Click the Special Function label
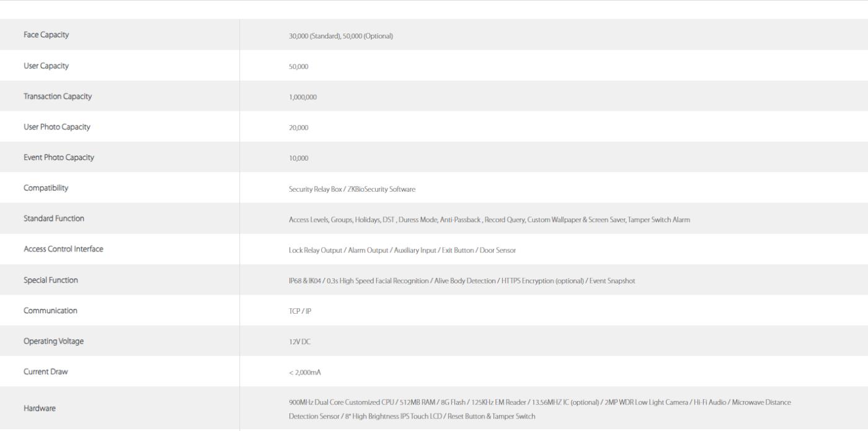Screen dimensions: 868x431 point(51,280)
